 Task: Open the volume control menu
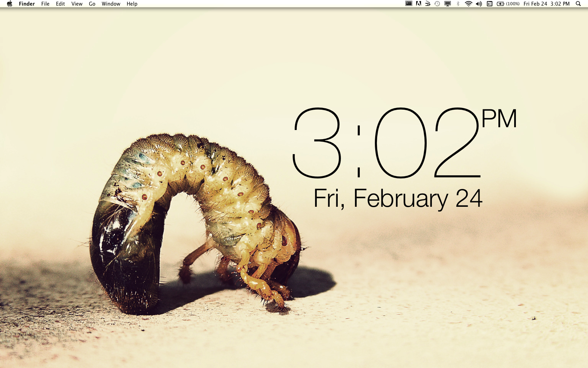pyautogui.click(x=479, y=4)
